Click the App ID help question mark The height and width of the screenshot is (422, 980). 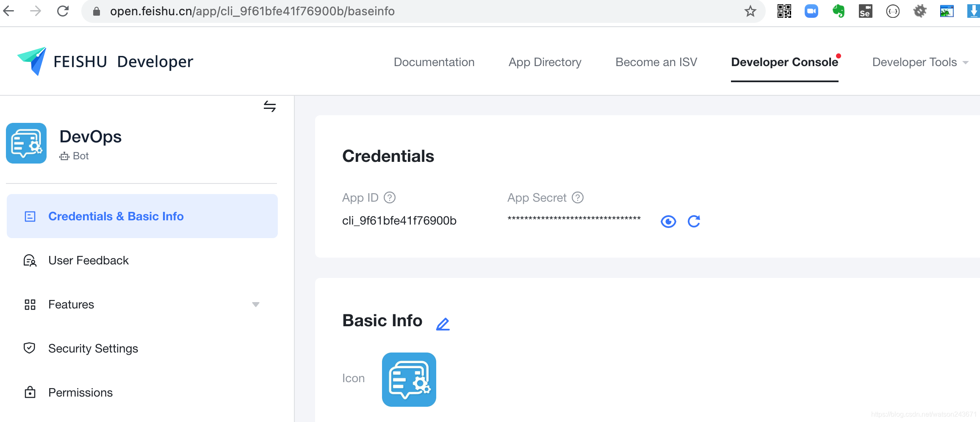(390, 197)
